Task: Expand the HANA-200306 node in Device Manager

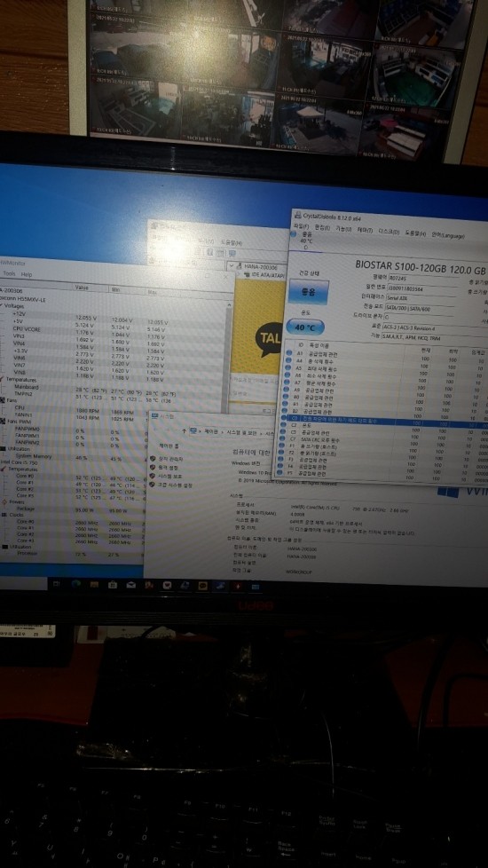Action: tap(232, 266)
